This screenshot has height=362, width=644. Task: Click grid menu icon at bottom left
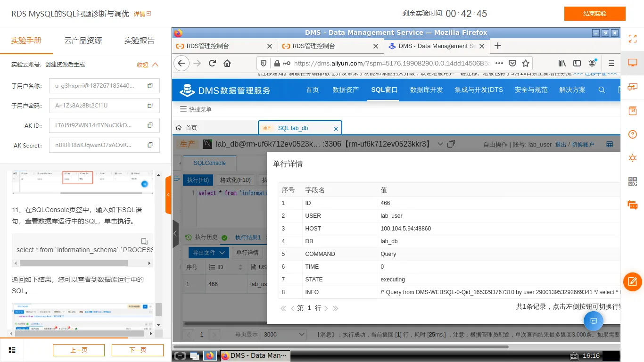coord(12,350)
